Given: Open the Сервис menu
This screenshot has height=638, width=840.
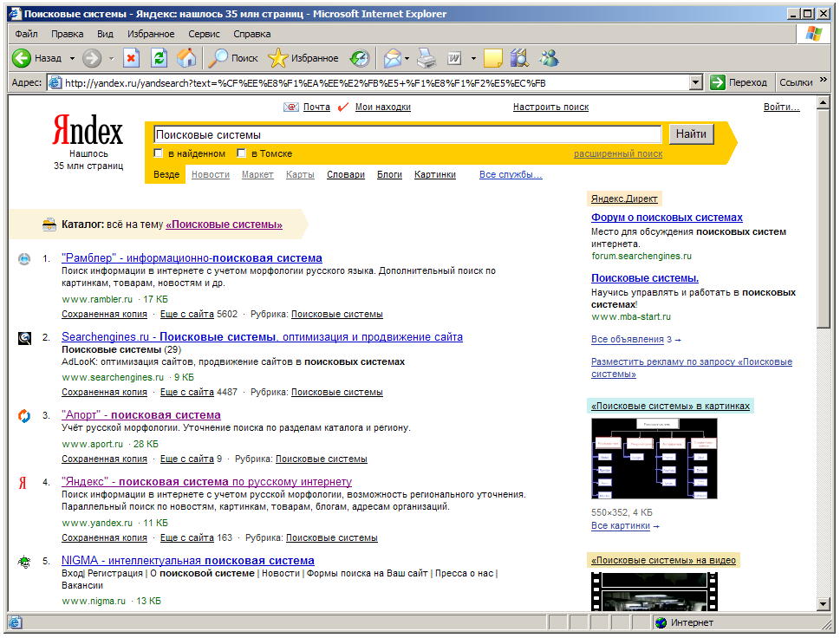Looking at the screenshot, I should (204, 34).
